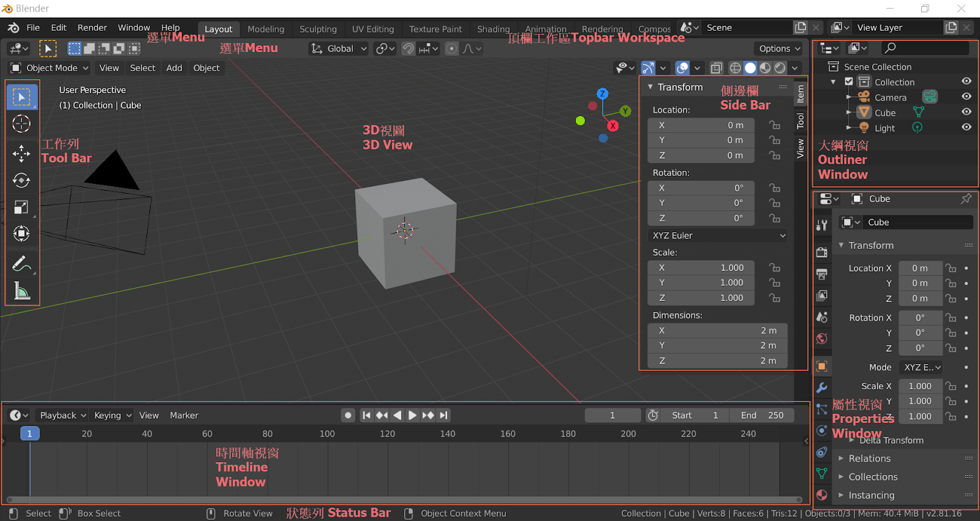The image size is (980, 521).
Task: Open the Playback dropdown
Action: point(61,415)
